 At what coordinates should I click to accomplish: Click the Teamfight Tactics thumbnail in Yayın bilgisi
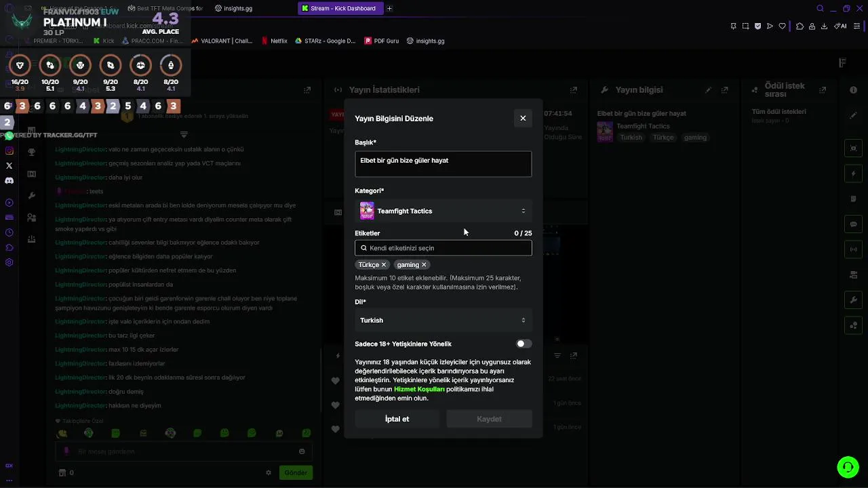605,132
